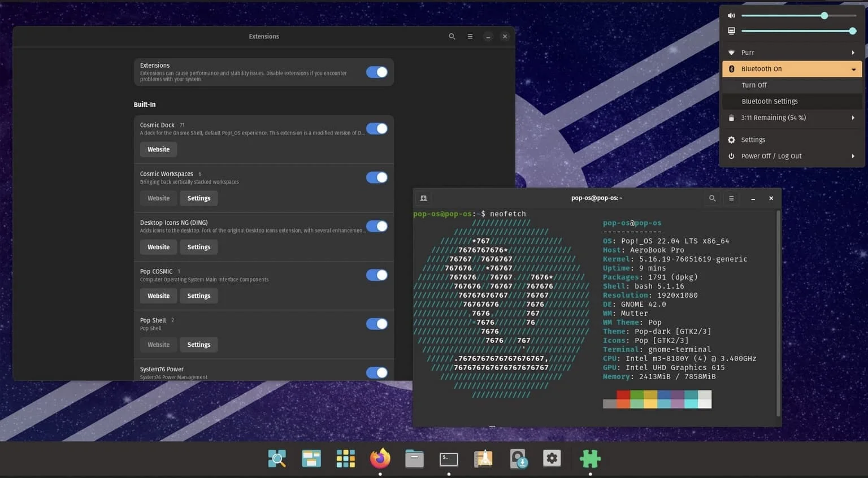Click the Bluetooth icon in the system menu

click(x=731, y=69)
